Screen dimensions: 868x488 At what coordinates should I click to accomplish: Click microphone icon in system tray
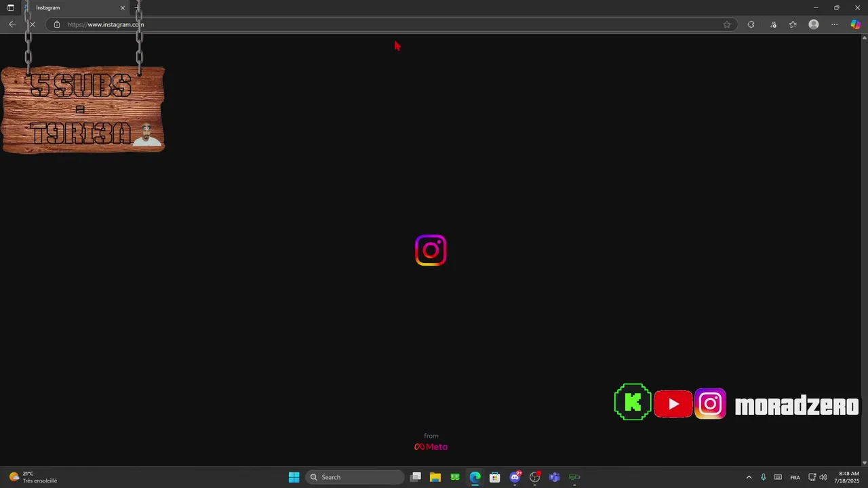click(764, 477)
